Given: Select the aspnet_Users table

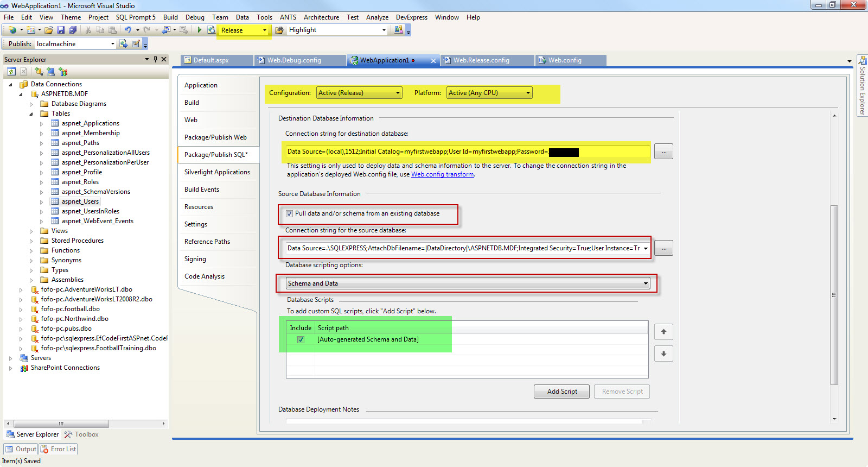Looking at the screenshot, I should tap(80, 201).
